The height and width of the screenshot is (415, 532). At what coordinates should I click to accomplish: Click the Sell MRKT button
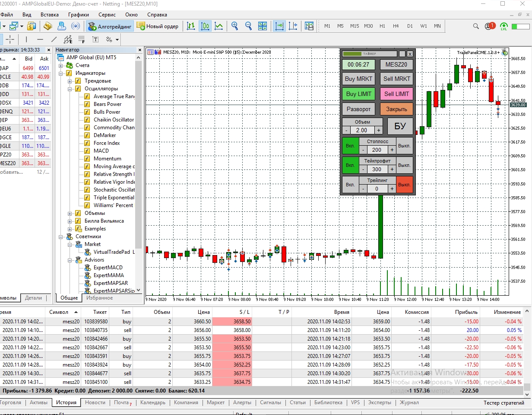[x=397, y=79]
